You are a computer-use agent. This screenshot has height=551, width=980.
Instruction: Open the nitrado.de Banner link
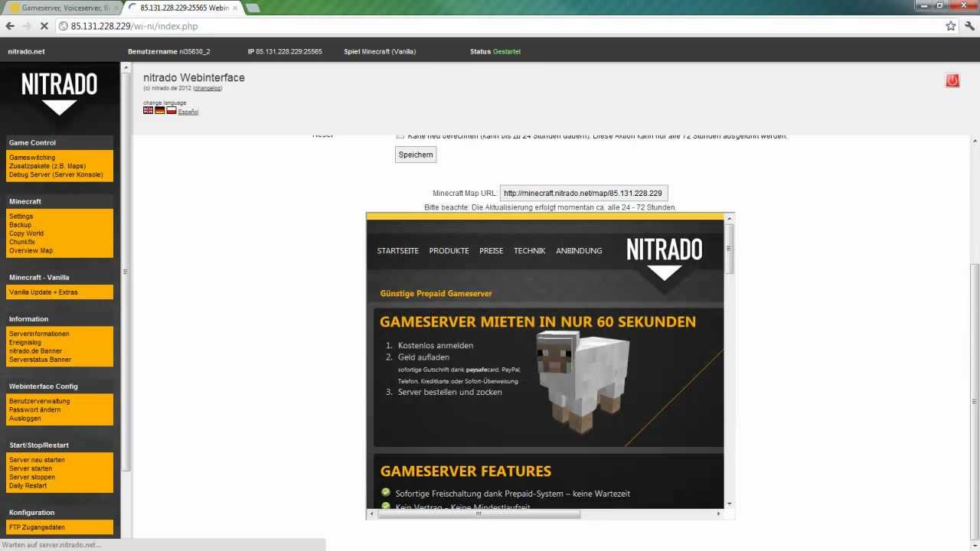point(36,350)
